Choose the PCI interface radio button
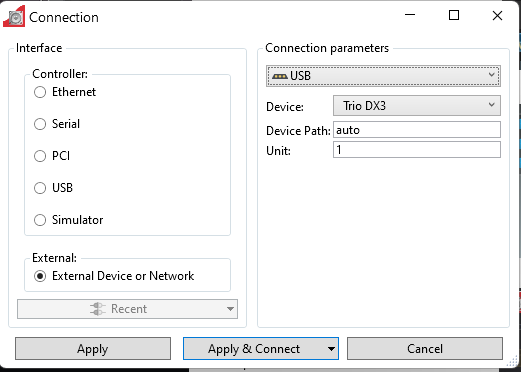Screen dimensions: 521x372 click(x=40, y=156)
